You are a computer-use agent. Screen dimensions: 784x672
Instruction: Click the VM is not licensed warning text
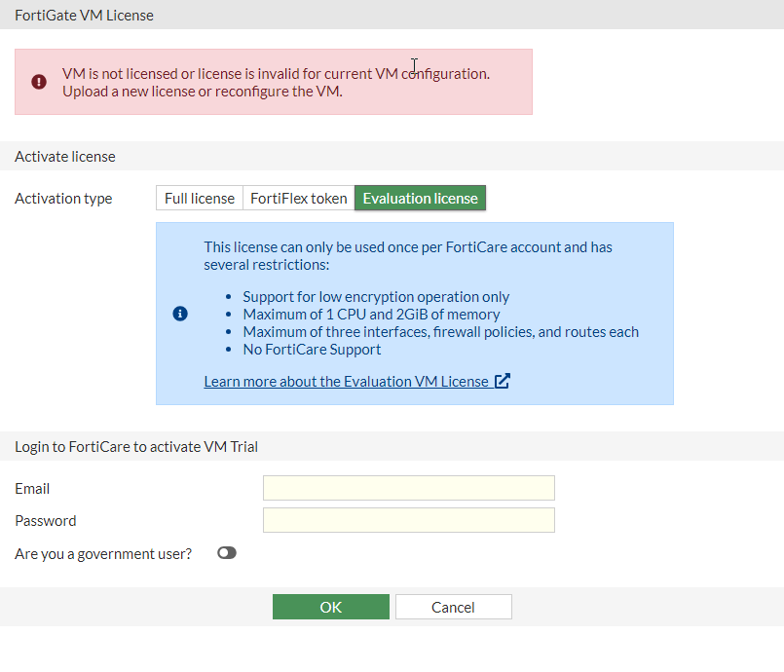click(x=276, y=83)
